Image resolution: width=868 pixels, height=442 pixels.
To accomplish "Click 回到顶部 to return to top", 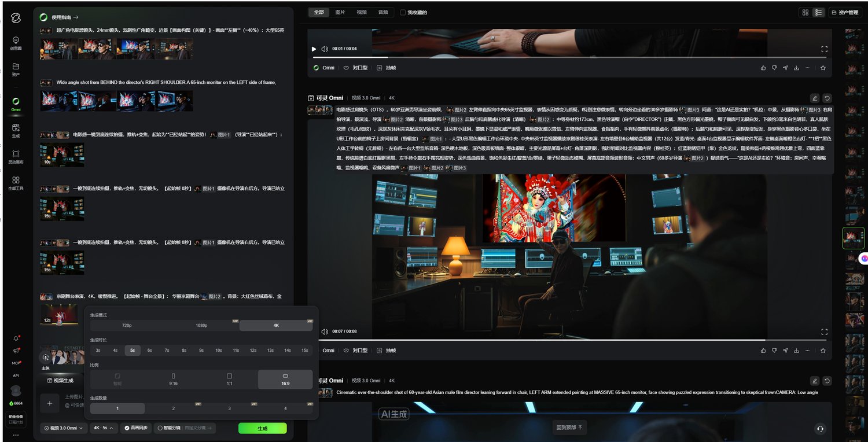I will click(570, 428).
